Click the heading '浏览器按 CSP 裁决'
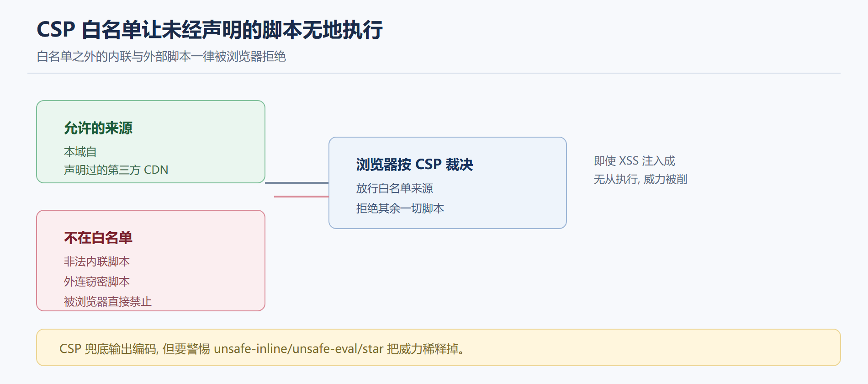This screenshot has height=384, width=868. 415,165
